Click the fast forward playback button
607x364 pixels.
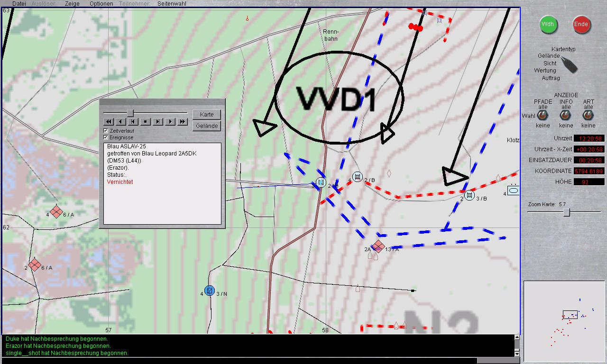click(x=183, y=122)
